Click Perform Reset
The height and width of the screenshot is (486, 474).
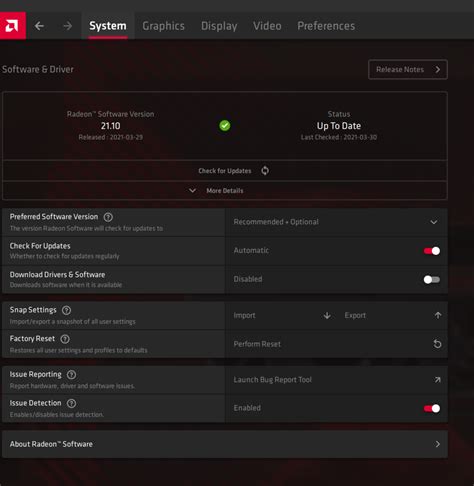[x=336, y=344]
